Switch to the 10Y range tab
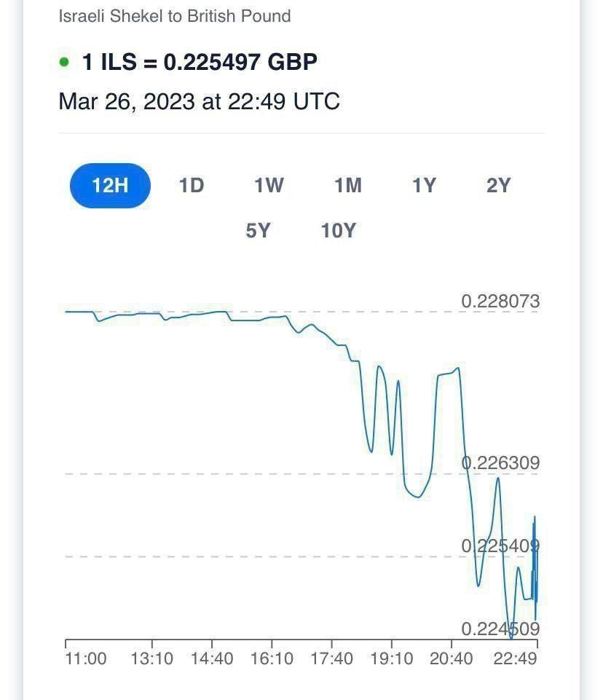The width and height of the screenshot is (603, 700). [x=339, y=231]
